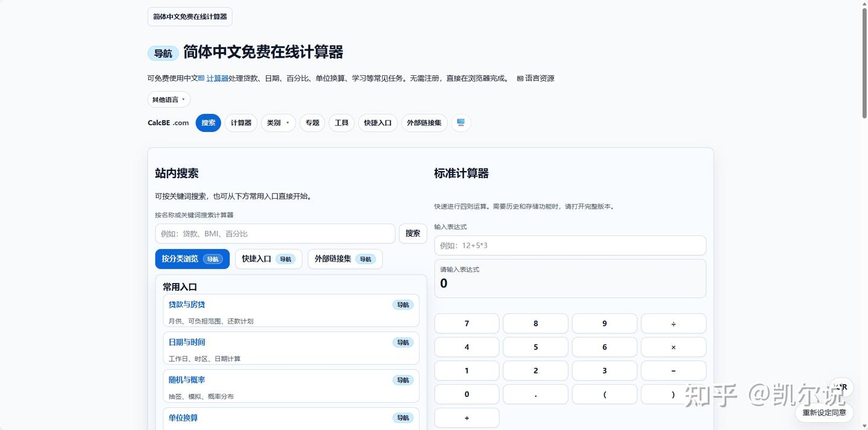Click the 工作日、时区、日期计算 text
This screenshot has height=430, width=868.
click(x=204, y=359)
